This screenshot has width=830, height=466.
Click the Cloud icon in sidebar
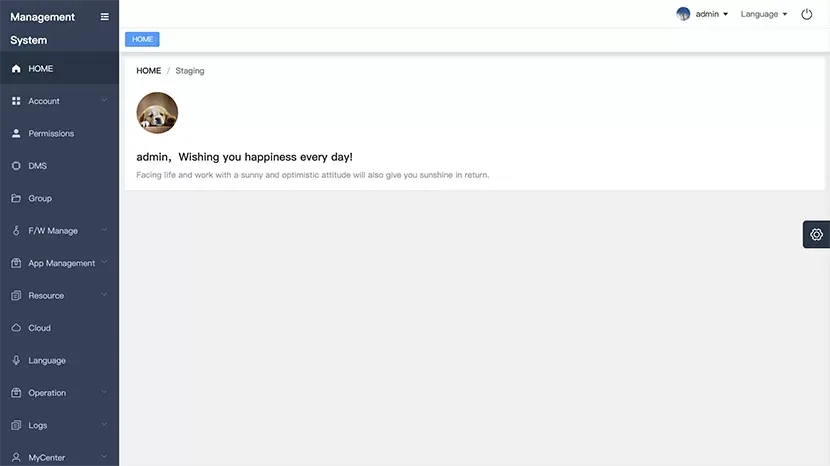click(16, 328)
